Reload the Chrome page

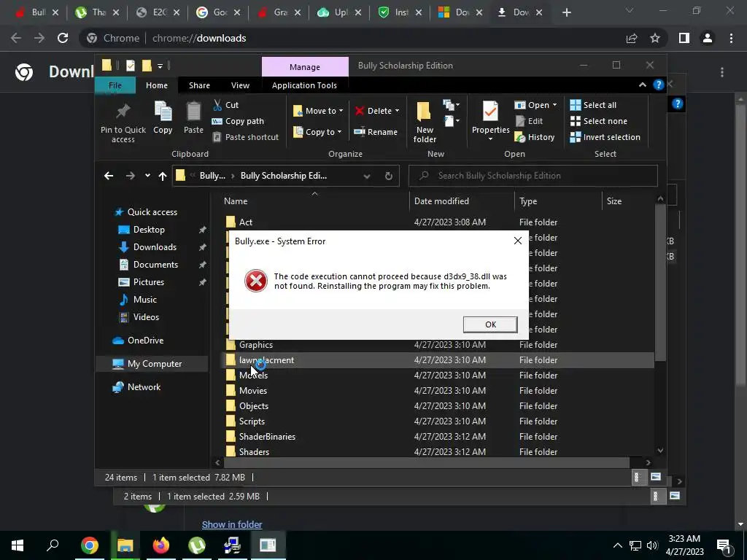63,38
